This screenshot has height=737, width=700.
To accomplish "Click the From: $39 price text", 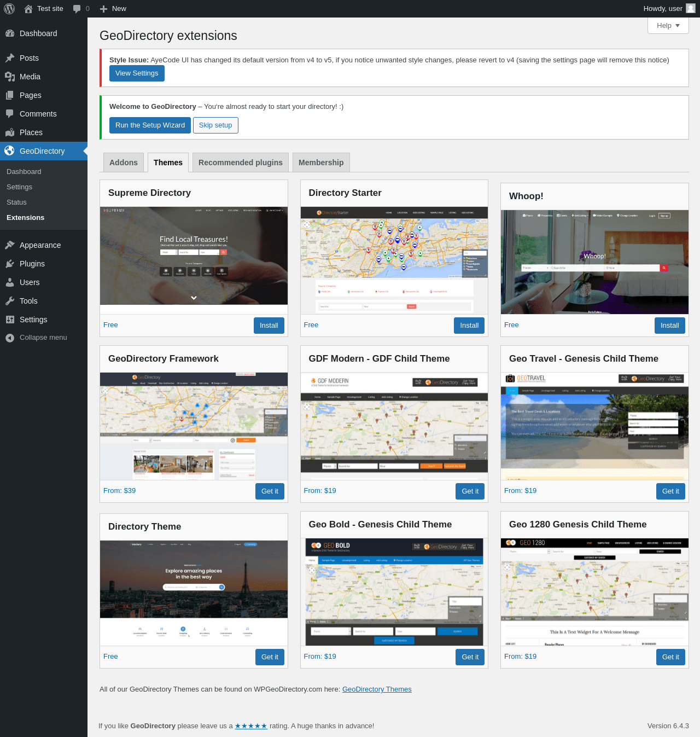I will 119,491.
